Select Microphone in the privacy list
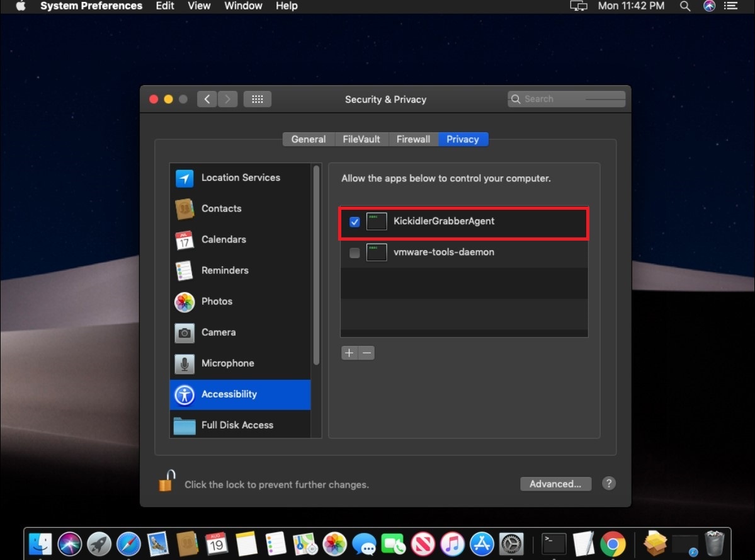 coord(241,363)
